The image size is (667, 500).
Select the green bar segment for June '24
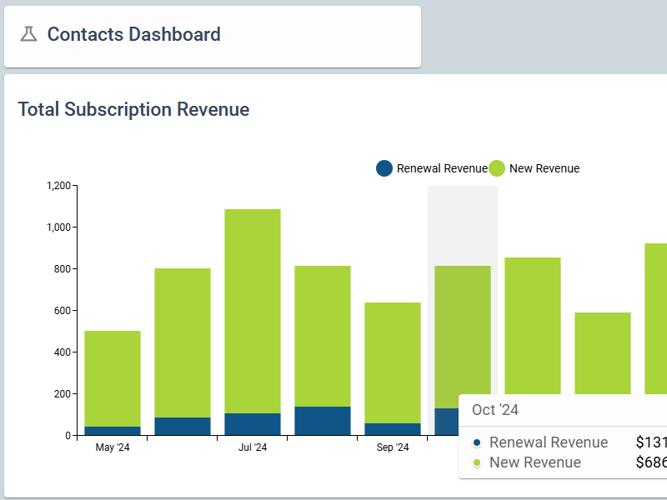(182, 342)
